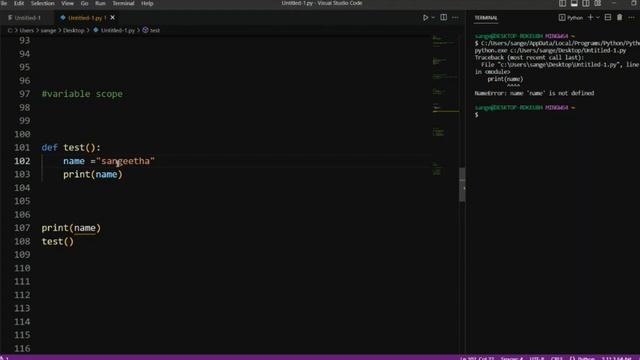Click UTF-8 encoding in status bar

coord(537,358)
